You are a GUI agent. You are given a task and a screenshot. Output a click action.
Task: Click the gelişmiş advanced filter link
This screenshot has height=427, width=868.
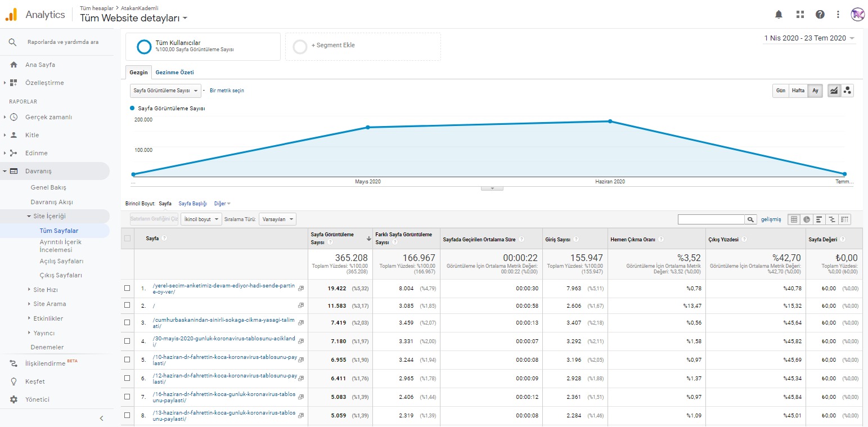point(771,219)
